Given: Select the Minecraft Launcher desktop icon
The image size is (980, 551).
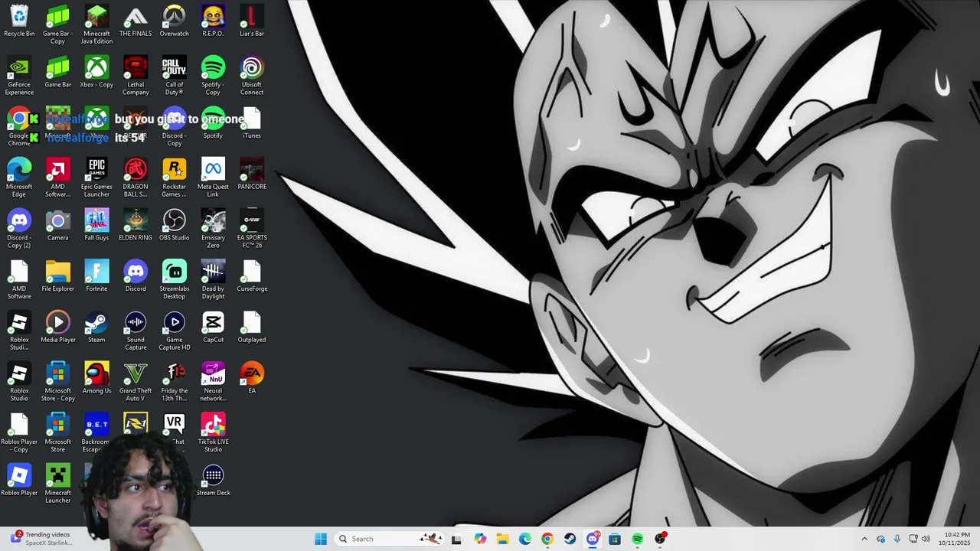Looking at the screenshot, I should (x=57, y=484).
